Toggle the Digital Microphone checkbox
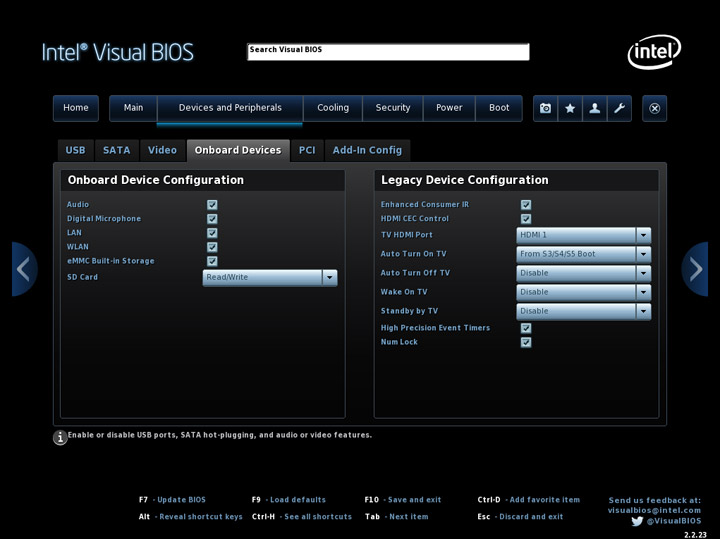Viewport: 720px width, 539px height. point(212,219)
